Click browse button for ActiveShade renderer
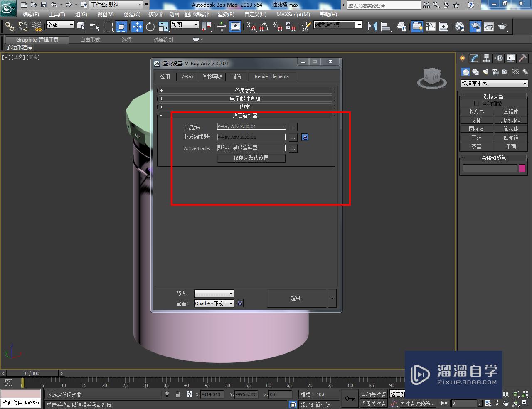The image size is (532, 409). point(293,148)
